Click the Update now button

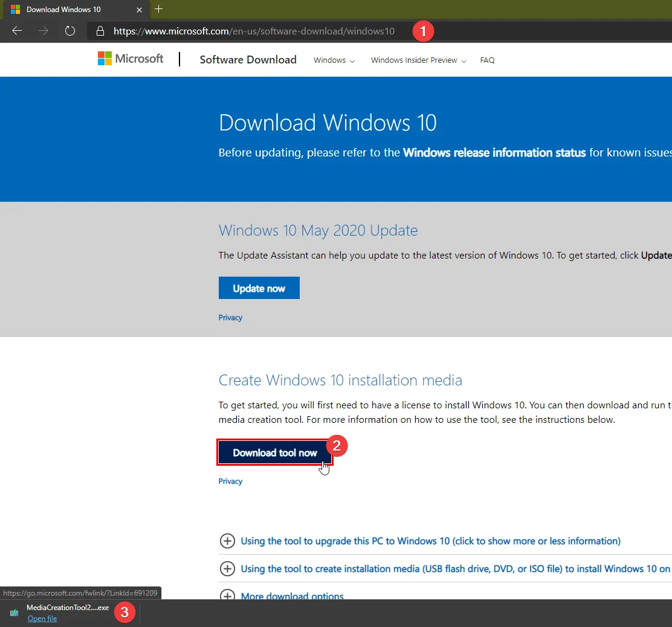click(259, 288)
